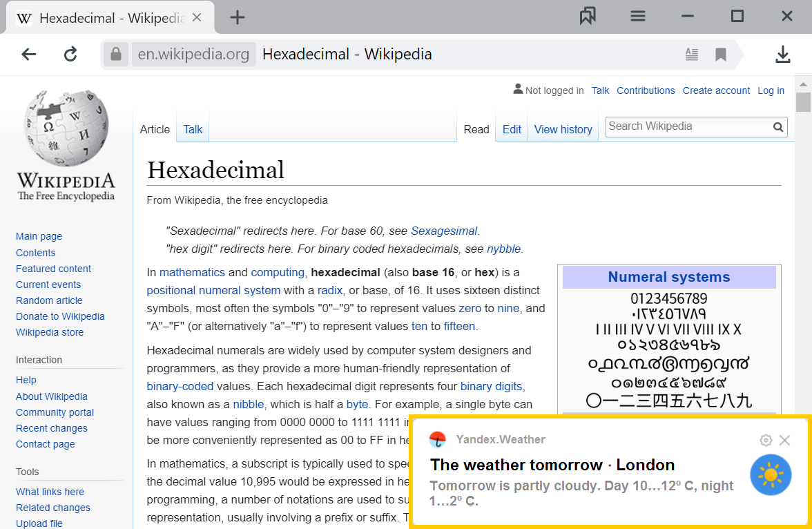
Task: Follow the mathematics link
Action: 192,273
